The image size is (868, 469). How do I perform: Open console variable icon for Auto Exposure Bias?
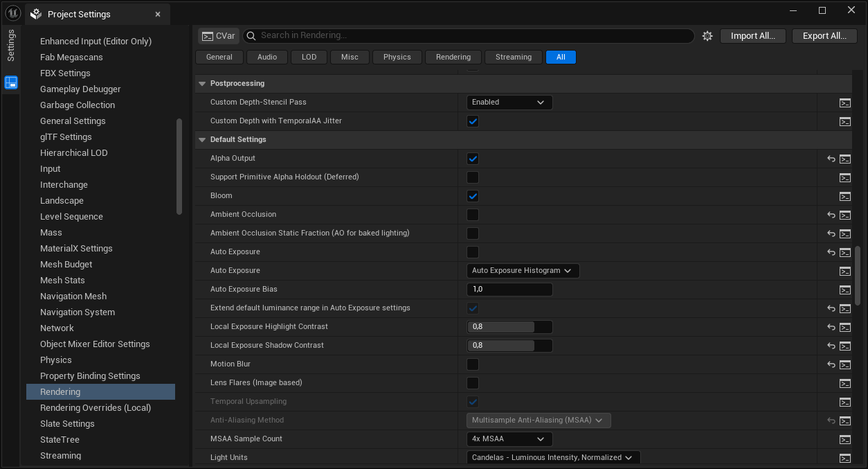click(845, 290)
